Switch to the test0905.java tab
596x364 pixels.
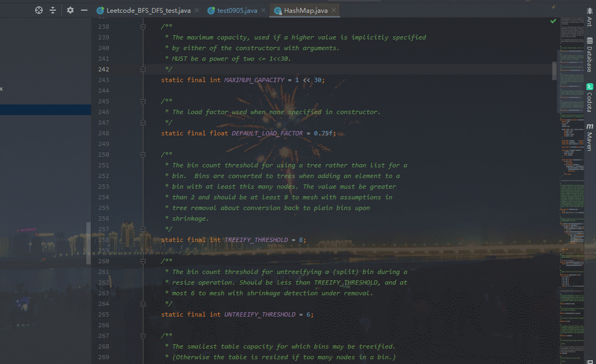tap(237, 11)
